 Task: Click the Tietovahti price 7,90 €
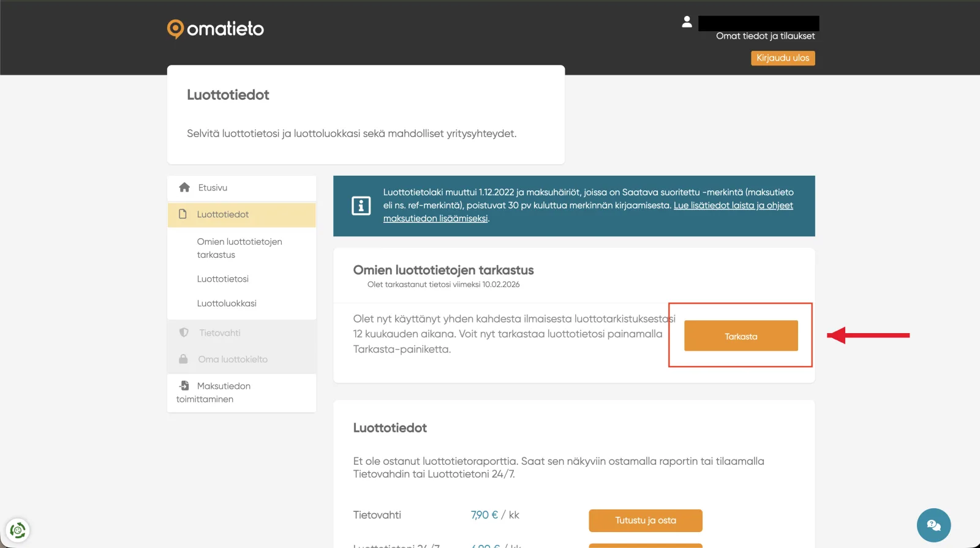coord(484,515)
